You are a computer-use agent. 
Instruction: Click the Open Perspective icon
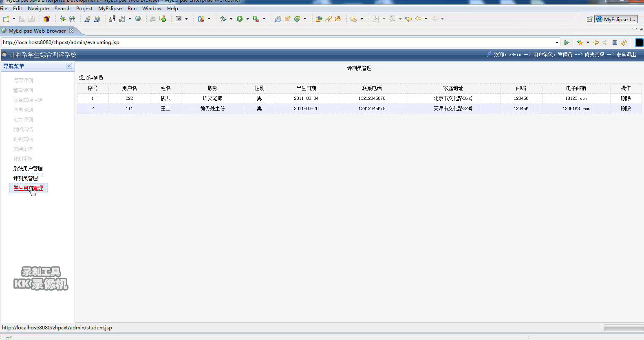pos(589,19)
